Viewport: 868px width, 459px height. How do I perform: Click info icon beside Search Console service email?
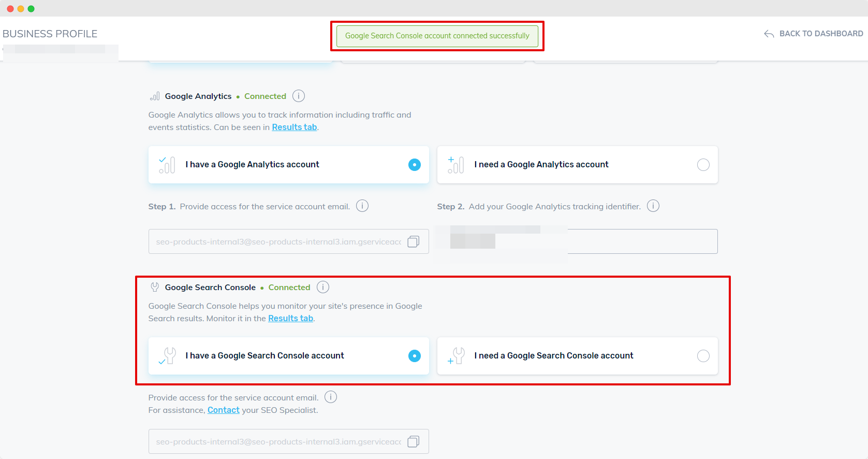[331, 397]
